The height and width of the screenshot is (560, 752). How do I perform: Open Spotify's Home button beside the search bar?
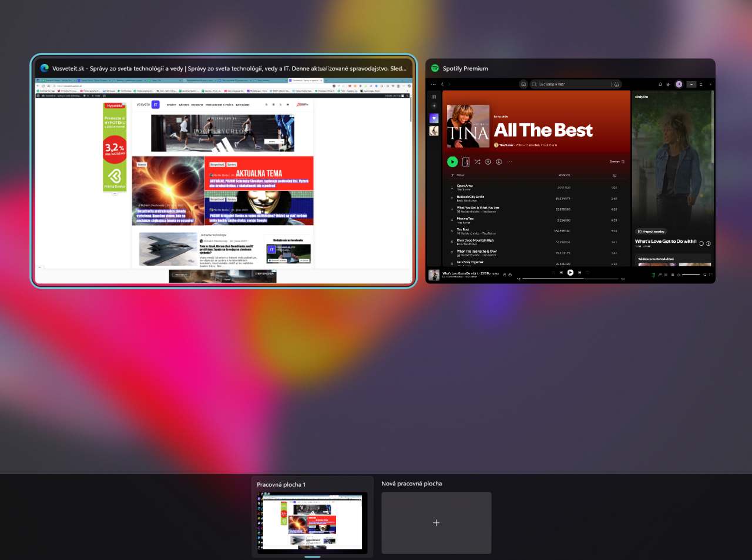(x=523, y=84)
